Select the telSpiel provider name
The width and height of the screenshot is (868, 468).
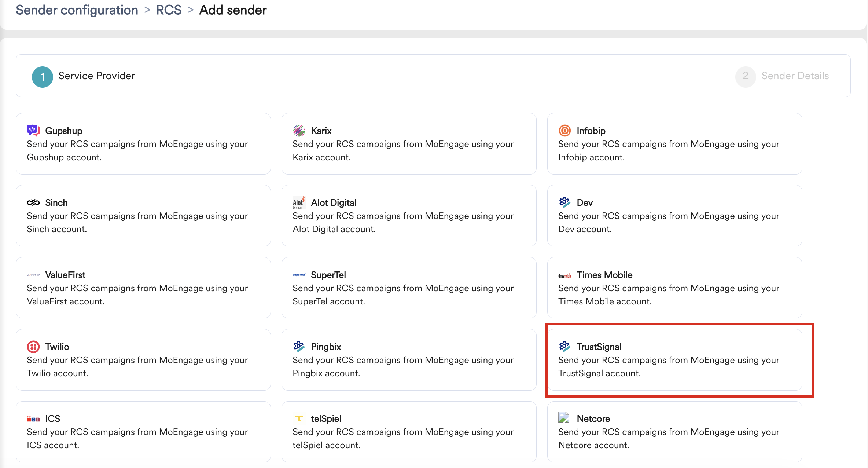326,419
